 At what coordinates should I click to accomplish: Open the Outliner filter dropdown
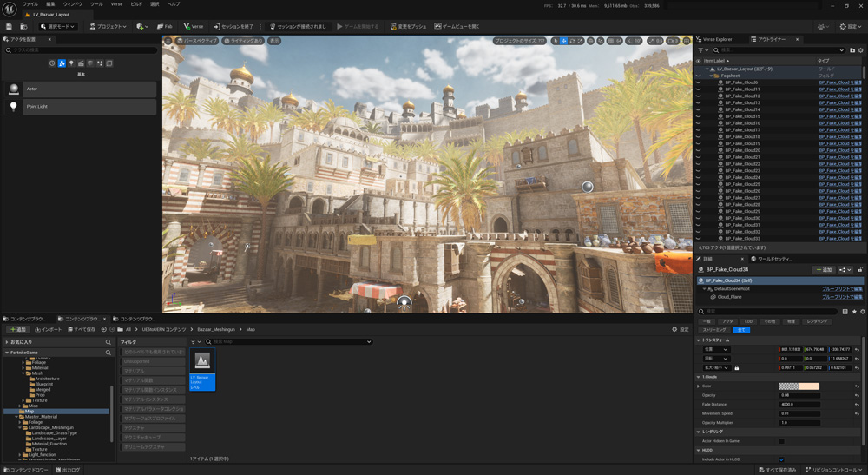702,50
